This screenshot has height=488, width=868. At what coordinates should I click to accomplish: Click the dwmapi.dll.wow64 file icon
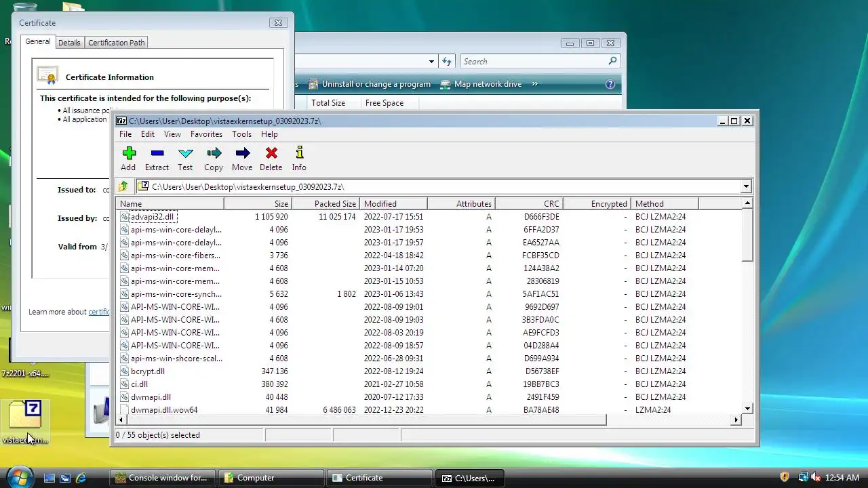(124, 410)
